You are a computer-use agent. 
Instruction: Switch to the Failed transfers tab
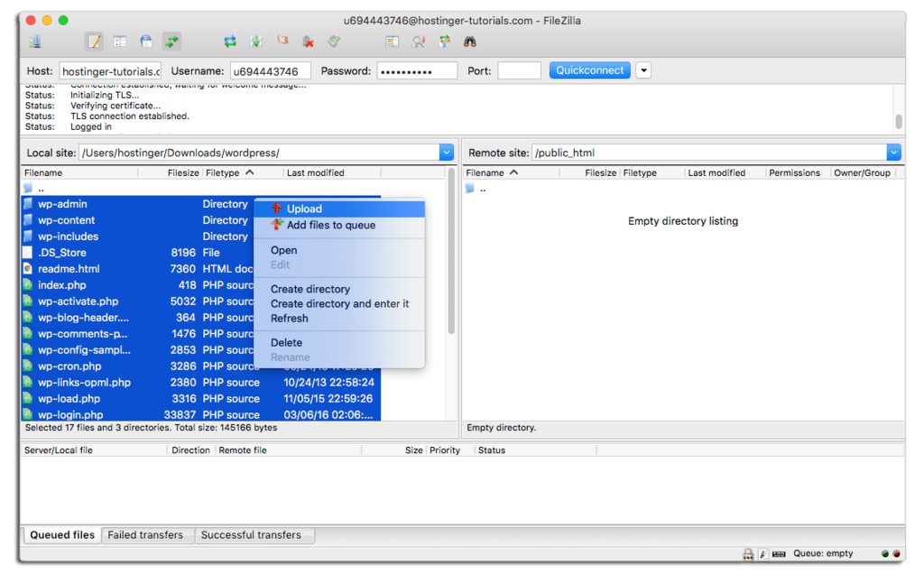pos(145,535)
